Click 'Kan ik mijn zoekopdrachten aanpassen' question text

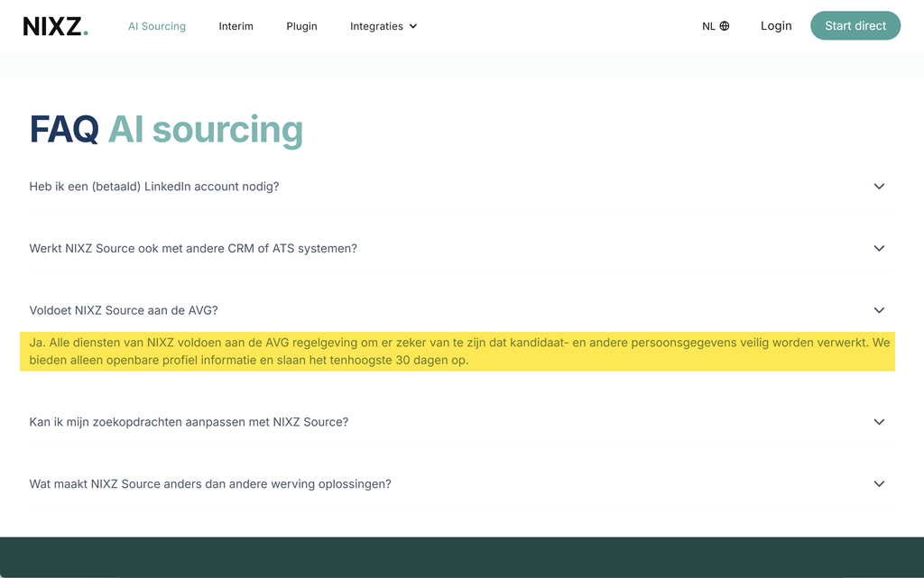(x=189, y=422)
